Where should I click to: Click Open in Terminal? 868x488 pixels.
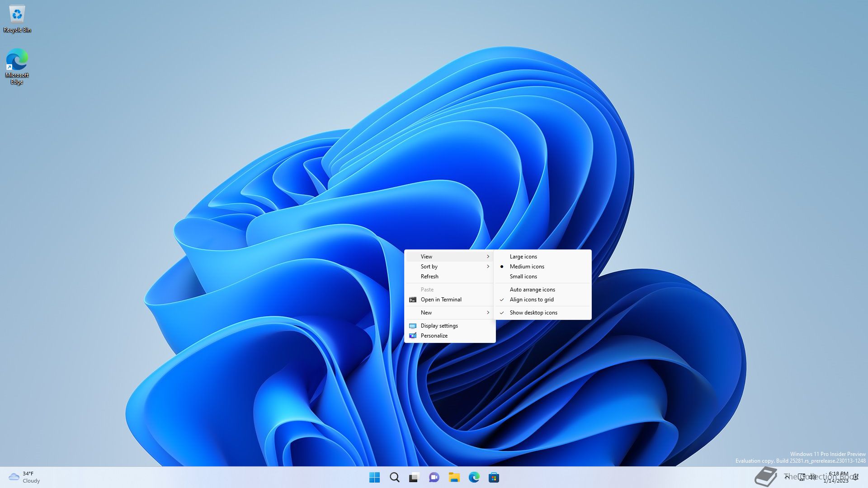441,300
